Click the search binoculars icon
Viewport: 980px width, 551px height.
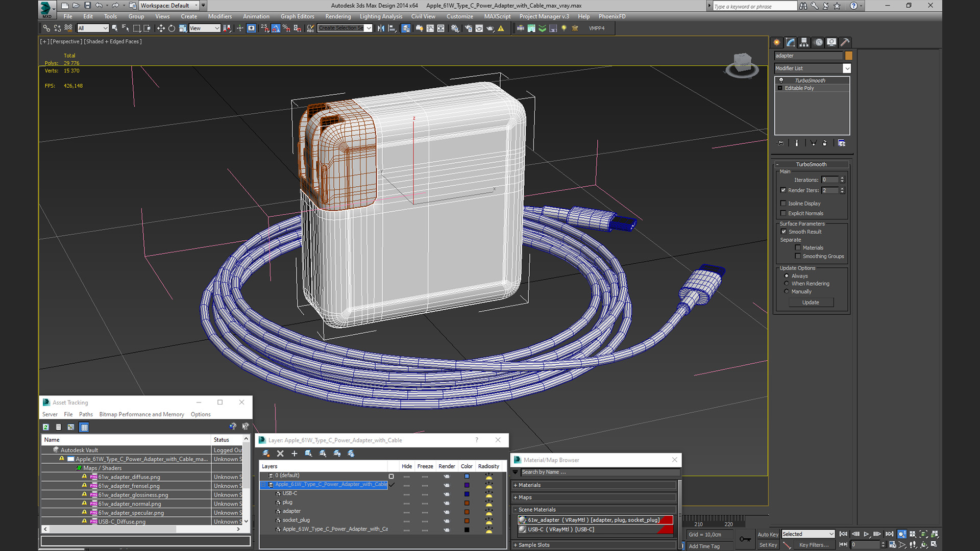[803, 6]
